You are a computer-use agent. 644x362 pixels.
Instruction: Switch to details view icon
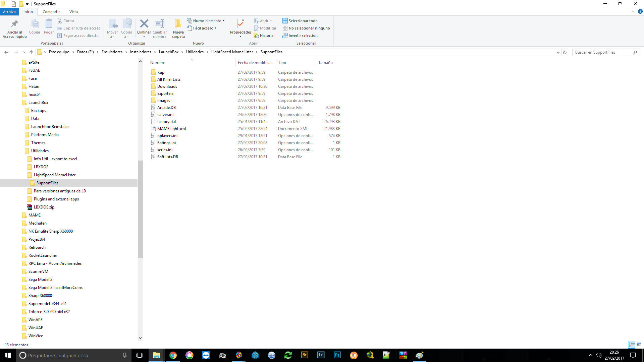pyautogui.click(x=632, y=345)
